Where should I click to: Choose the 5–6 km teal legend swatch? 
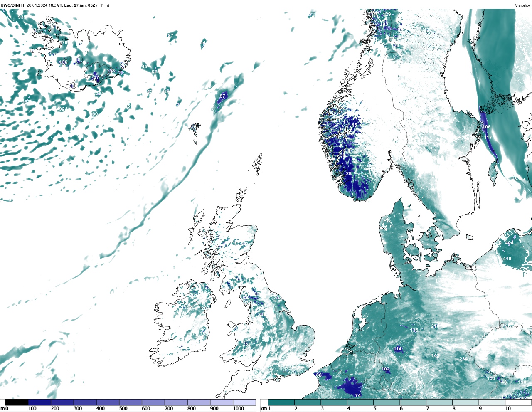[387, 402]
